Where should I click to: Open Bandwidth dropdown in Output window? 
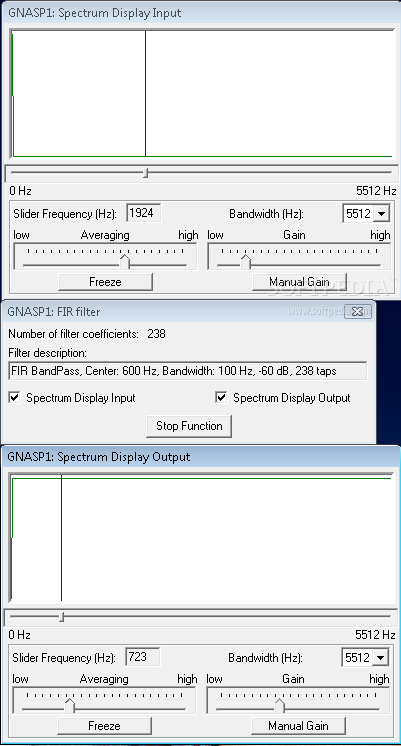[380, 658]
